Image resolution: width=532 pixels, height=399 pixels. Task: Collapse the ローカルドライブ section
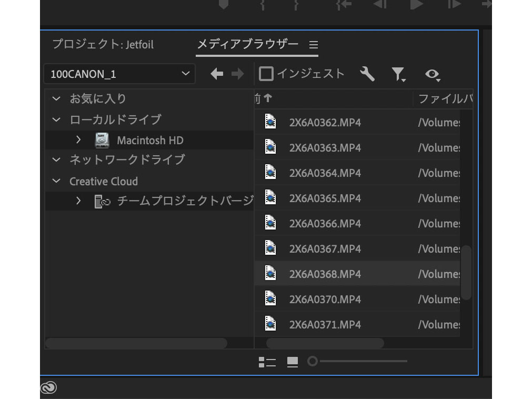point(56,119)
